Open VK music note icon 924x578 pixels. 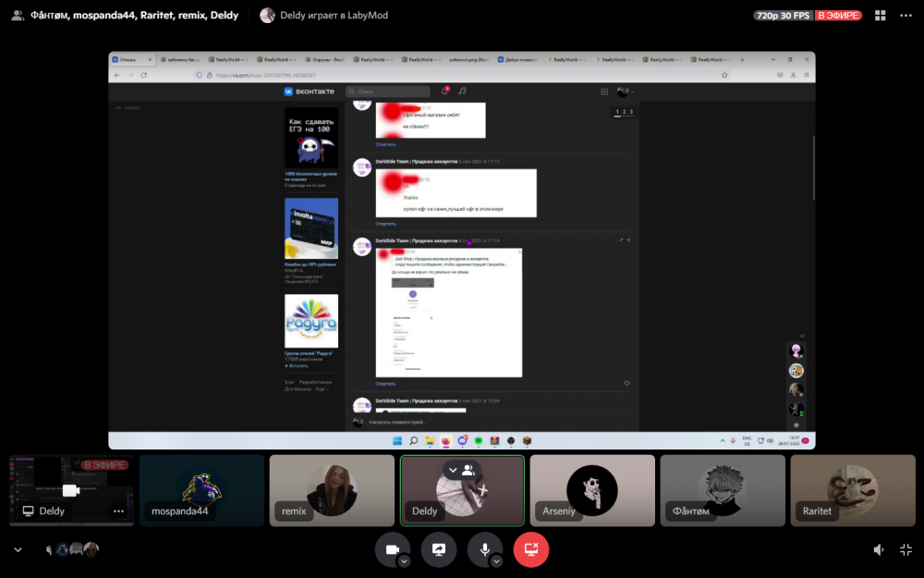[463, 91]
